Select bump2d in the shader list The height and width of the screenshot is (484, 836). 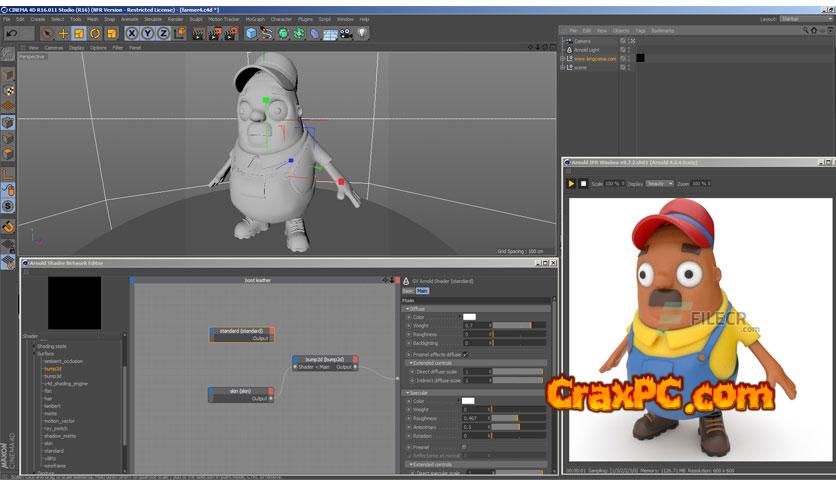click(x=52, y=368)
